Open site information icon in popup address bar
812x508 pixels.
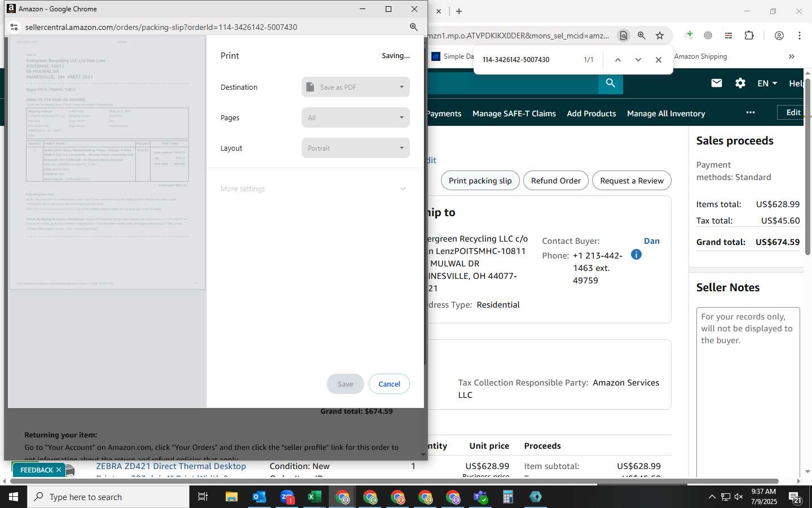point(14,27)
